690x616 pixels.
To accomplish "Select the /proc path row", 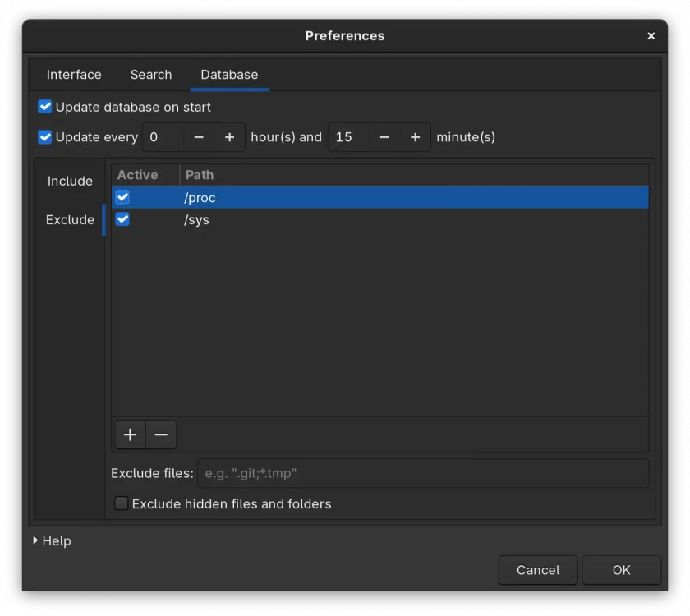I will click(x=379, y=198).
